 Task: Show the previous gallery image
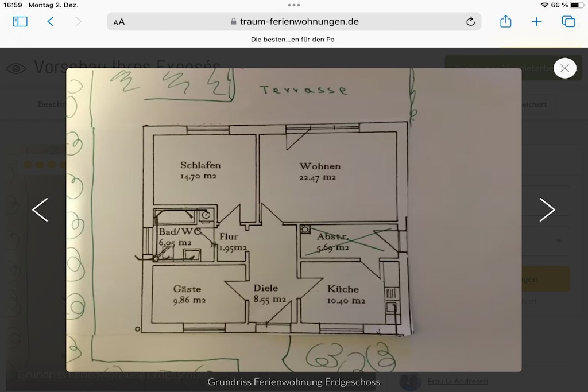click(x=40, y=210)
